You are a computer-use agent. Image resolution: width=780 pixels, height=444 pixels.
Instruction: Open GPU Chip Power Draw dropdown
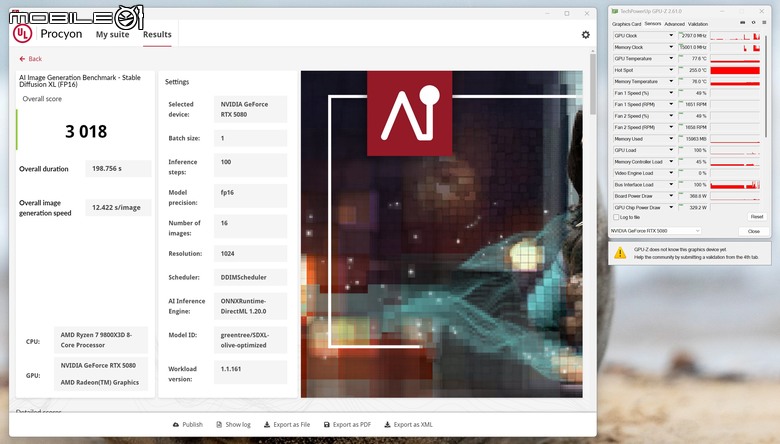671,207
